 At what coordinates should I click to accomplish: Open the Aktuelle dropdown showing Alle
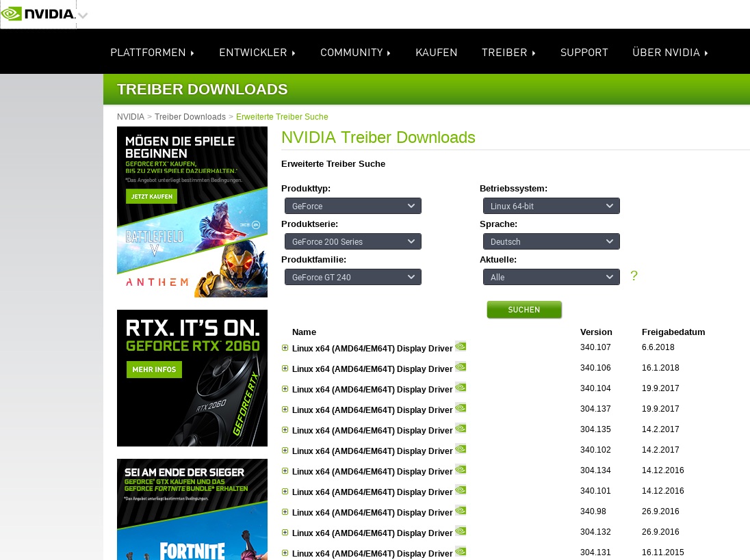point(551,277)
